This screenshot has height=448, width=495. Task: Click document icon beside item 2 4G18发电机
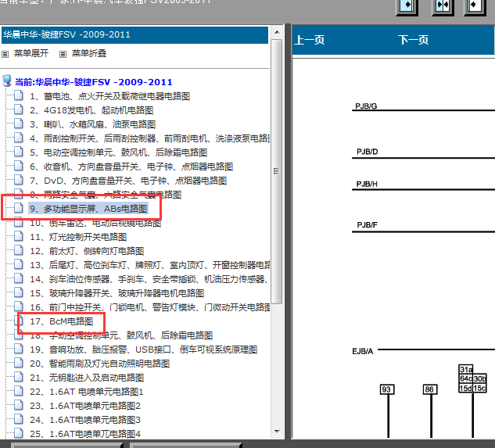[x=19, y=109]
